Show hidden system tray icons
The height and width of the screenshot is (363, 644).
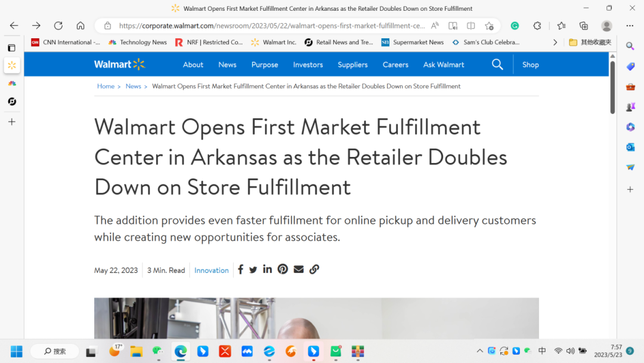479,351
